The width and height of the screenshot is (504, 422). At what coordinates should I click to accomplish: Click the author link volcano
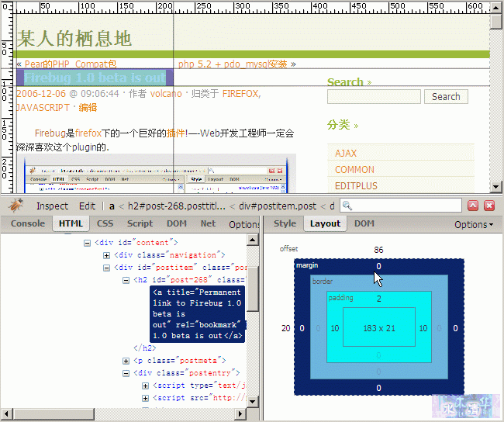point(166,94)
